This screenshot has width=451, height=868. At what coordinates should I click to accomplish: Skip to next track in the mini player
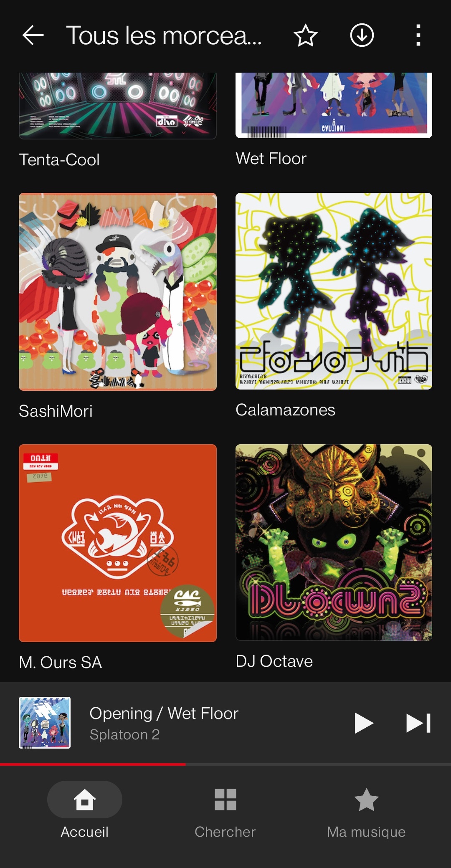[418, 723]
